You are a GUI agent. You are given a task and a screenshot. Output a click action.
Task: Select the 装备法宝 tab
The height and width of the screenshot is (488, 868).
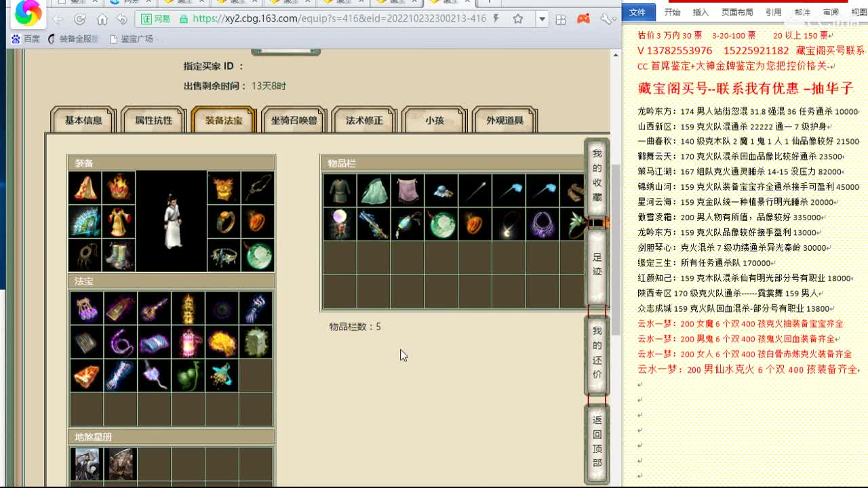click(224, 121)
